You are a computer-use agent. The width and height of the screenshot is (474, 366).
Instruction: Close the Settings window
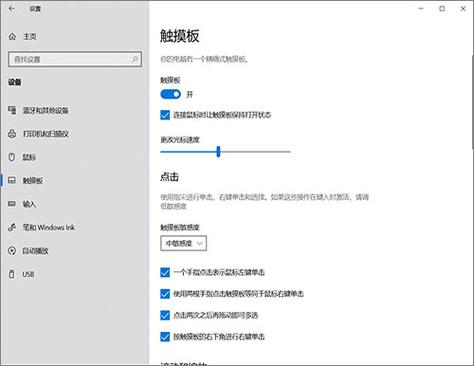(x=463, y=9)
